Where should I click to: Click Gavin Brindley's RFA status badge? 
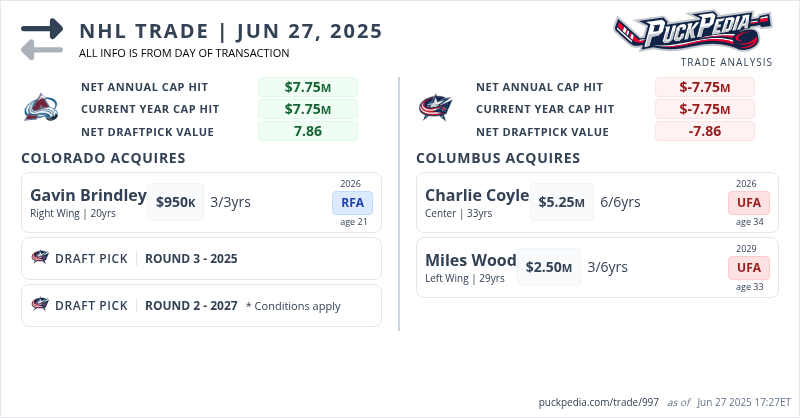tap(351, 203)
